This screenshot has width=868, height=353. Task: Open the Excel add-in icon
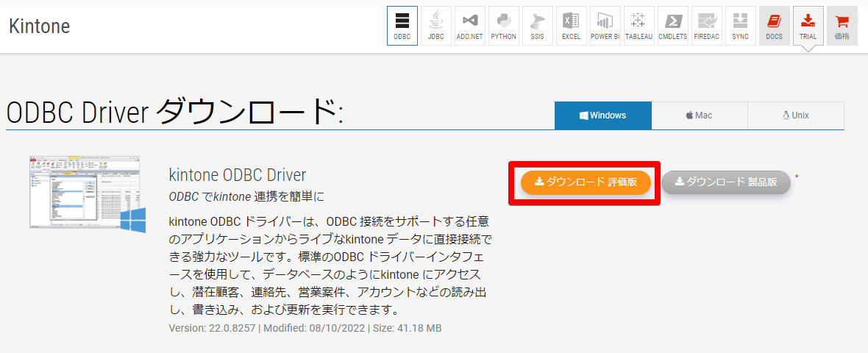coord(571,26)
